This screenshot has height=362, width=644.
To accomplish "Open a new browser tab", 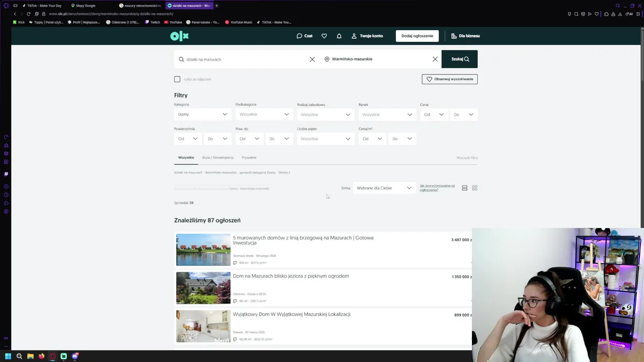I will point(217,6).
